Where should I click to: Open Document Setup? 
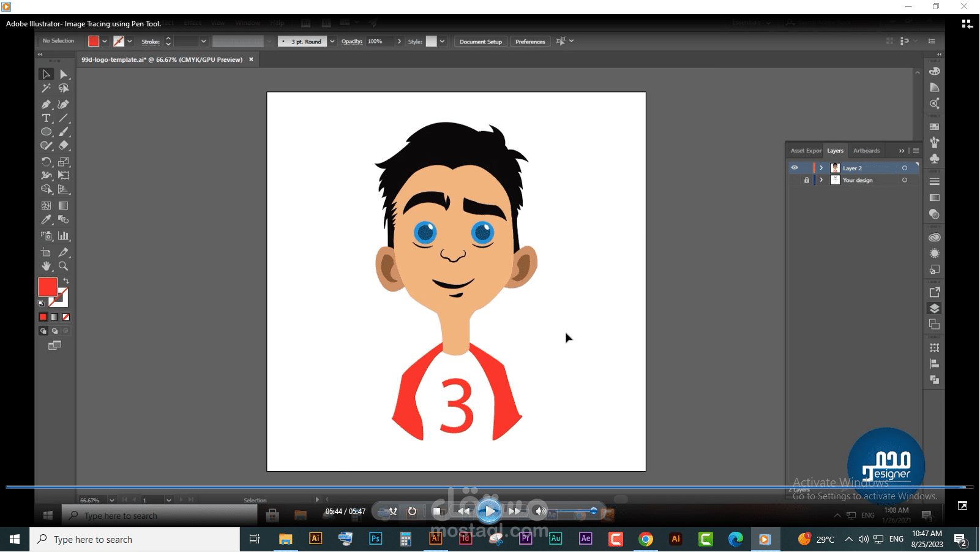coord(481,42)
